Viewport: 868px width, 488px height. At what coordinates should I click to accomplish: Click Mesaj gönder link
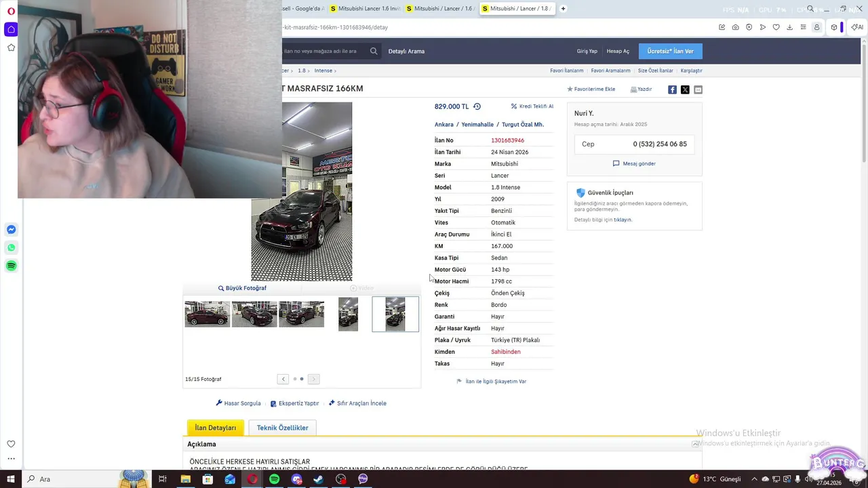[635, 163]
